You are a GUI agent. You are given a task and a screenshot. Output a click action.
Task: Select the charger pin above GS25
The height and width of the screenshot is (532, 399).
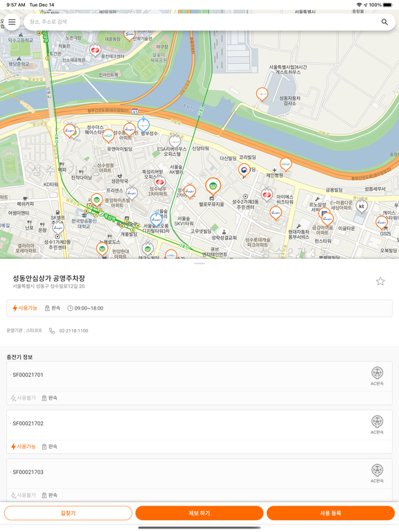point(382,223)
